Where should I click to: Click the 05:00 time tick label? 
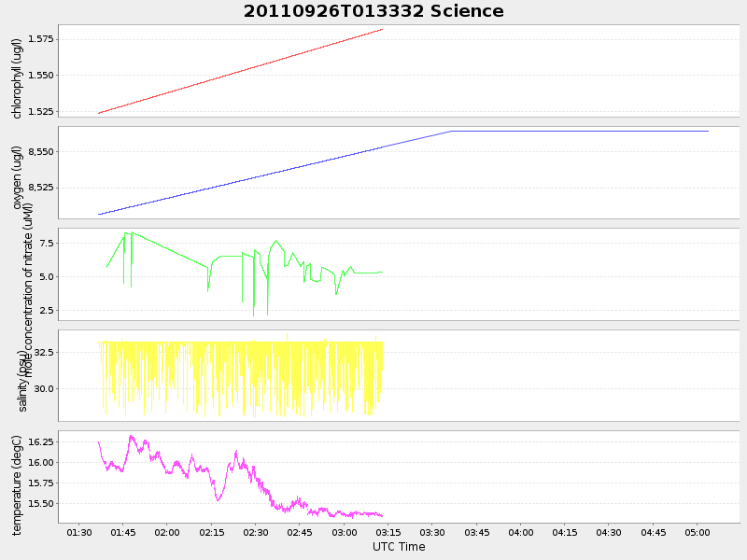[x=697, y=532]
